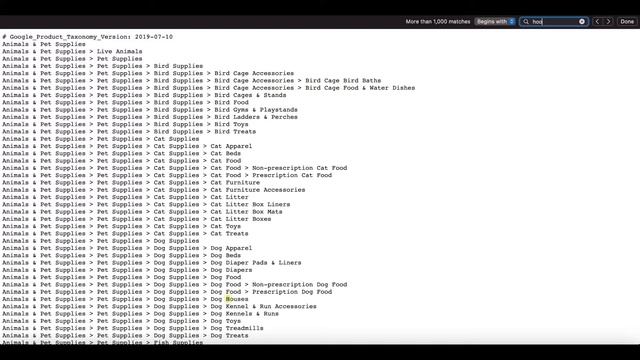Click 'Bird Gyms & Playstands' text
Image resolution: width=640 pixels, height=360 pixels.
pyautogui.click(x=256, y=110)
